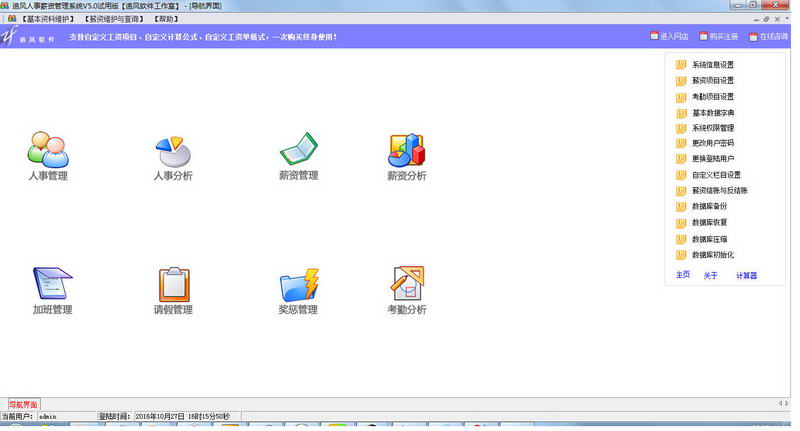Select the 请假管理 clipboard icon
800x431 pixels.
tap(174, 284)
